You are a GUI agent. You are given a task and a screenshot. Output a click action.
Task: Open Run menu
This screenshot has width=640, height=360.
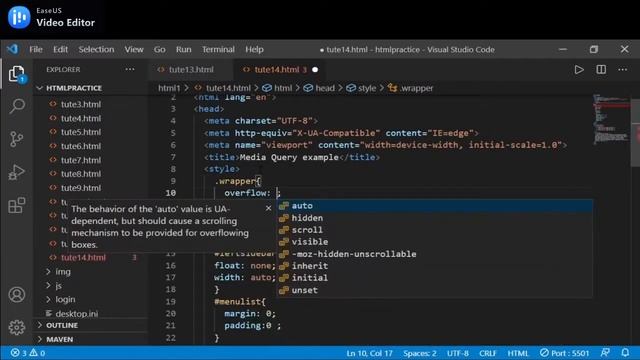[184, 49]
